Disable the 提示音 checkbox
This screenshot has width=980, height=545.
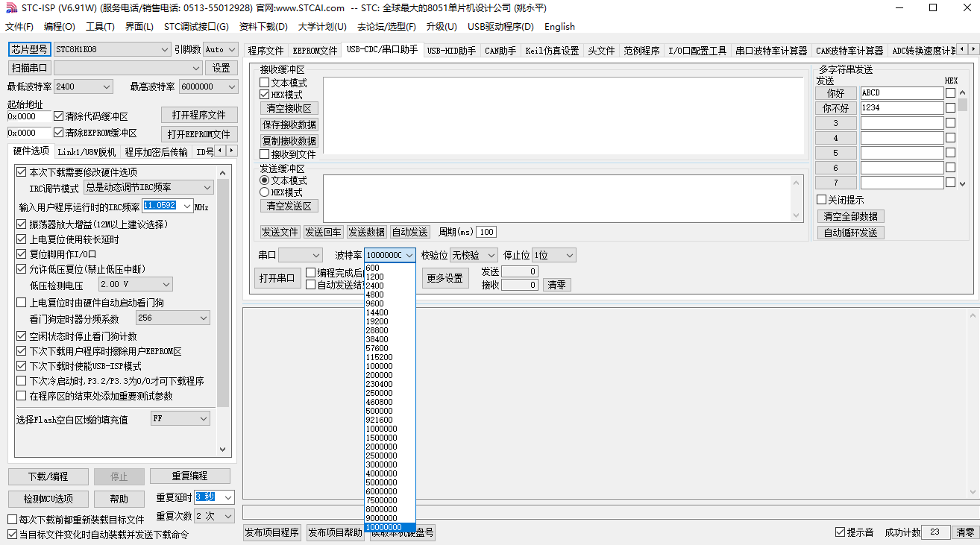(841, 532)
